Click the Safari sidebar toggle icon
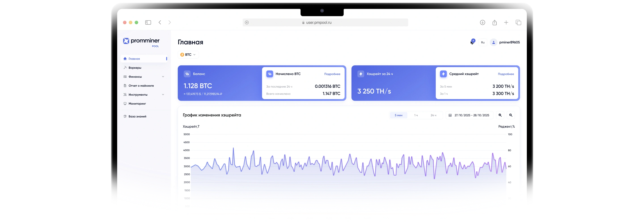This screenshot has height=224, width=644. click(148, 23)
